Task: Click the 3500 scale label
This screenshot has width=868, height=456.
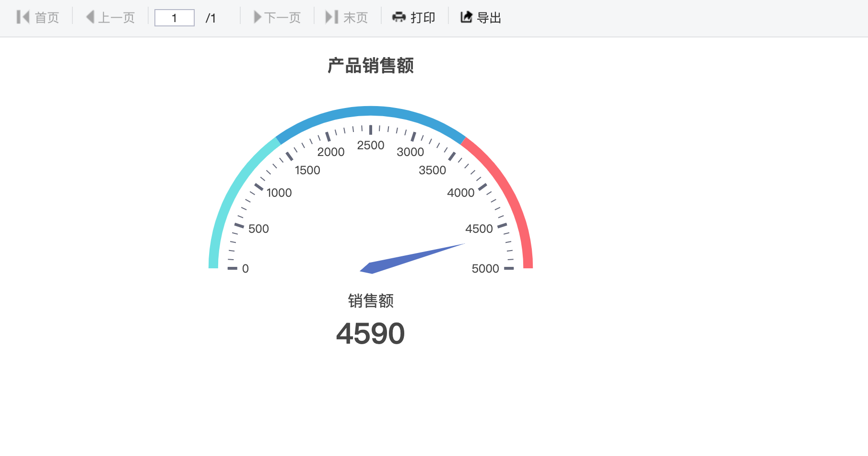Action: coord(433,170)
